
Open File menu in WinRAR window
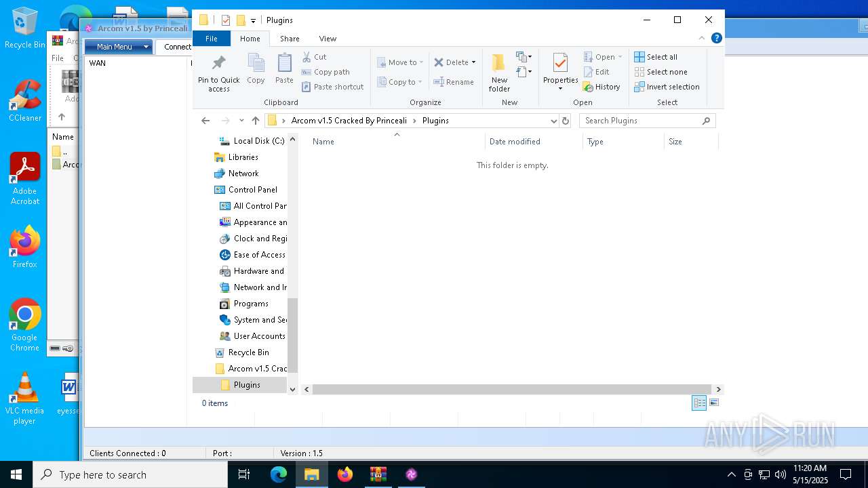[x=58, y=58]
